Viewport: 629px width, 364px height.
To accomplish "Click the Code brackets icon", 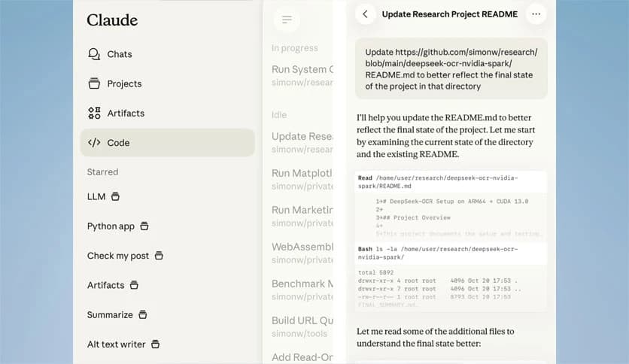I will 94,142.
